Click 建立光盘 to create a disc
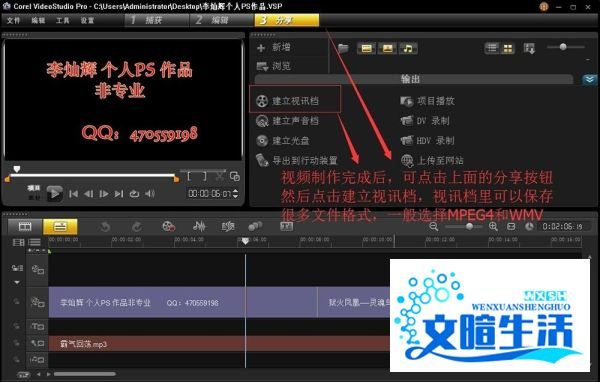The width and height of the screenshot is (600, 382). (x=283, y=141)
